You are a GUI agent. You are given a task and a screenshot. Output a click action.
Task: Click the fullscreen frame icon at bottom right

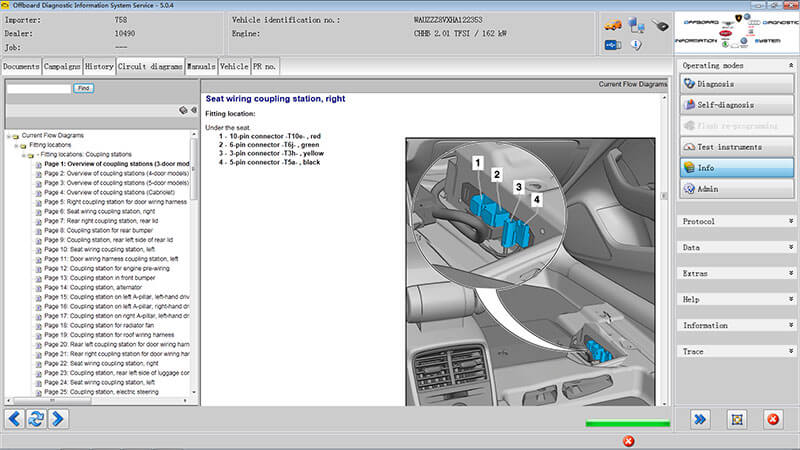pyautogui.click(x=737, y=419)
